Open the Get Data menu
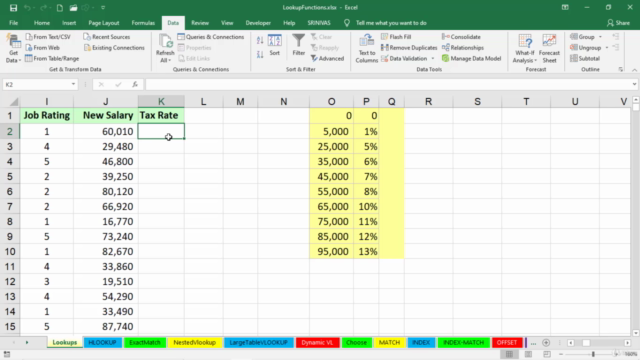 (13, 49)
